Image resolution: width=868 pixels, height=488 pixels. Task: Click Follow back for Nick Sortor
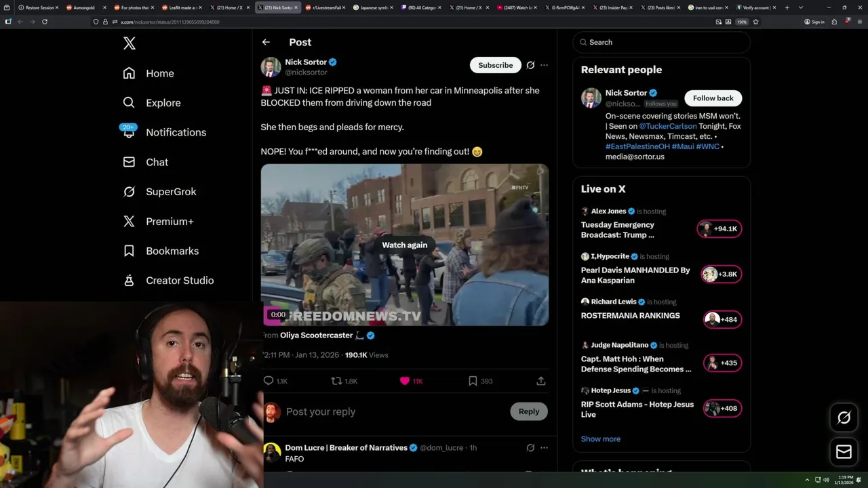tap(713, 98)
